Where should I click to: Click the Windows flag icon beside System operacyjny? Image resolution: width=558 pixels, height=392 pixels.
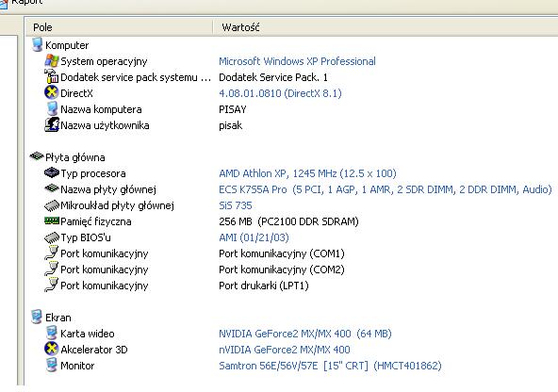[52, 61]
